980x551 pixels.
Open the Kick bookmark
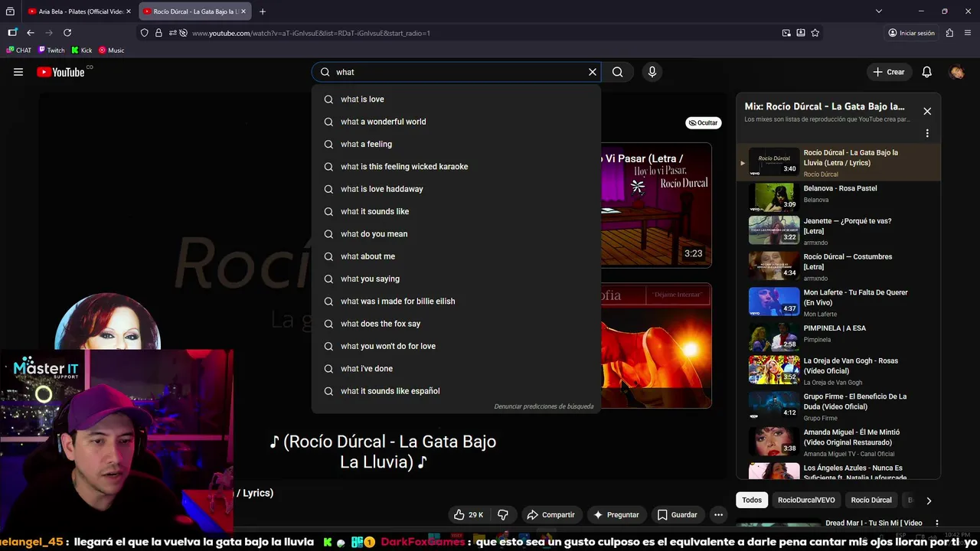click(81, 51)
